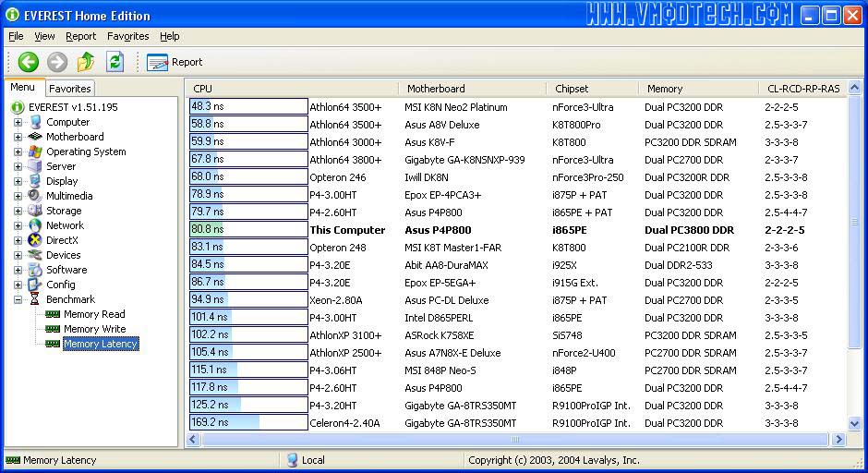Switch to the Menu tab
Image resolution: width=868 pixels, height=473 pixels.
pos(23,87)
